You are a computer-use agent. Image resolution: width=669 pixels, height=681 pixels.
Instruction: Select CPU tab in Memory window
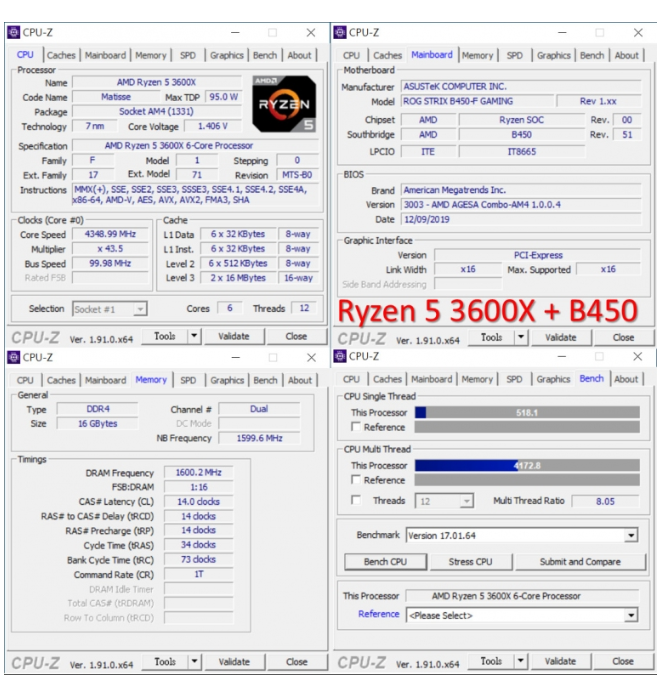pyautogui.click(x=25, y=380)
